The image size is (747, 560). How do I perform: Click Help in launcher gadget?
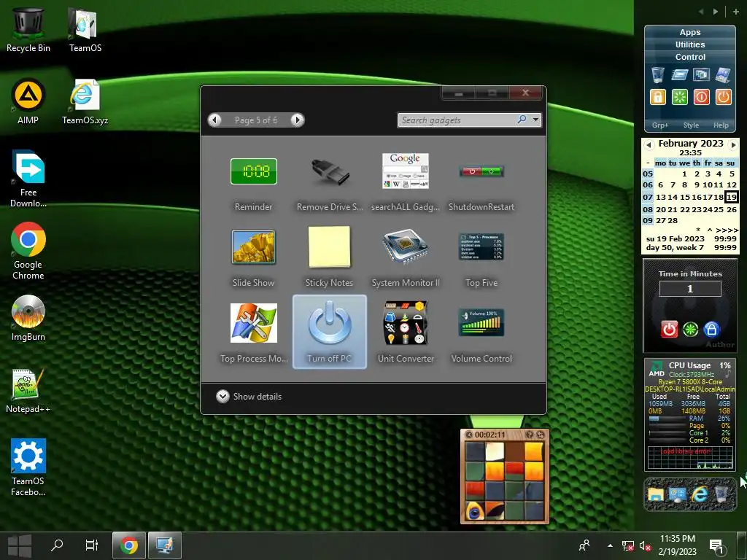tap(721, 125)
